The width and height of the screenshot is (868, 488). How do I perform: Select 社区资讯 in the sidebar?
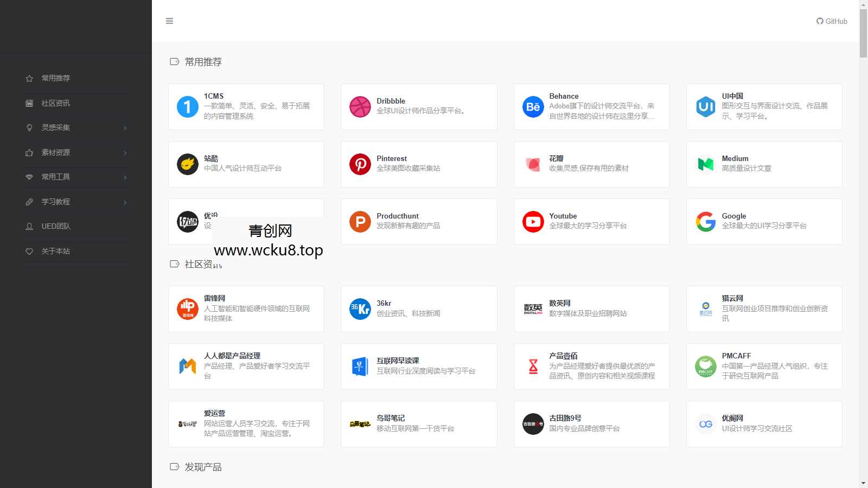(75, 102)
